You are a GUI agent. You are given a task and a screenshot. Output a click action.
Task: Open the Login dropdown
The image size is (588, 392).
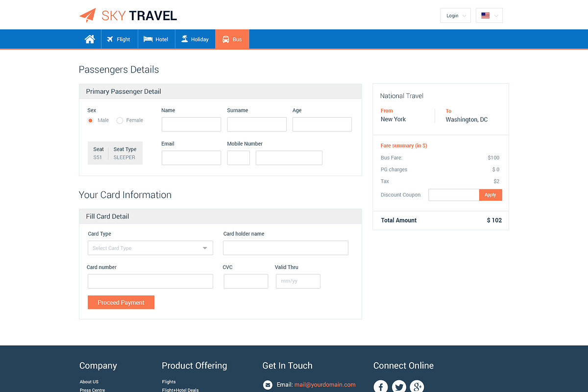click(456, 16)
